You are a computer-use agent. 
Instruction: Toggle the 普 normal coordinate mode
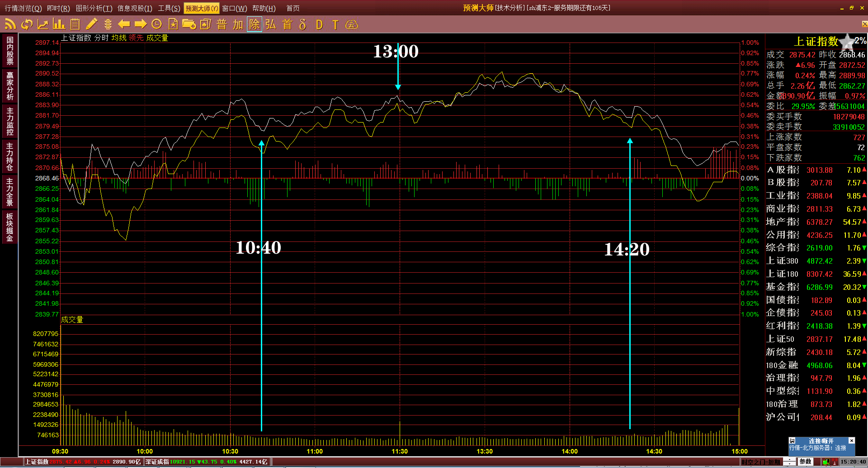click(x=222, y=24)
